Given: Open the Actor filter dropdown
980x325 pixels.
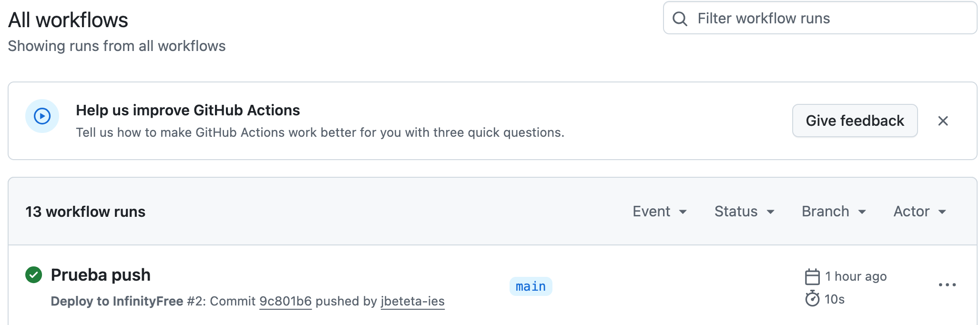Looking at the screenshot, I should 919,211.
